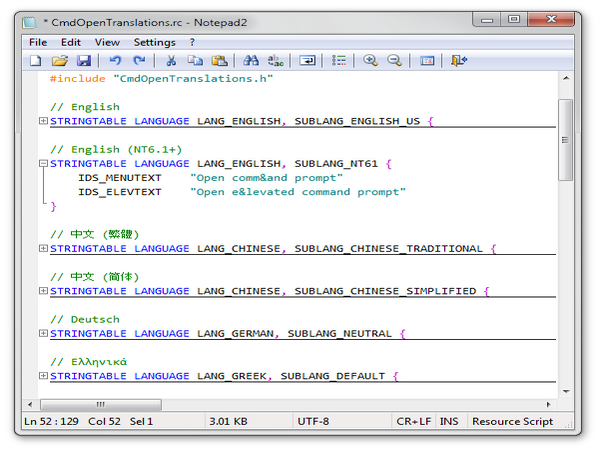Screen dimensions: 600x450
Task: Minimize the Notepad2 window
Action: pyautogui.click(x=487, y=20)
